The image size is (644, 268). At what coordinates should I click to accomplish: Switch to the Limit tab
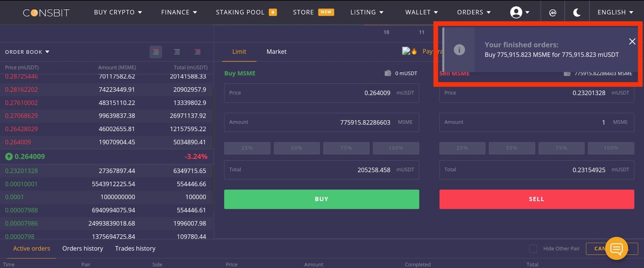(239, 52)
